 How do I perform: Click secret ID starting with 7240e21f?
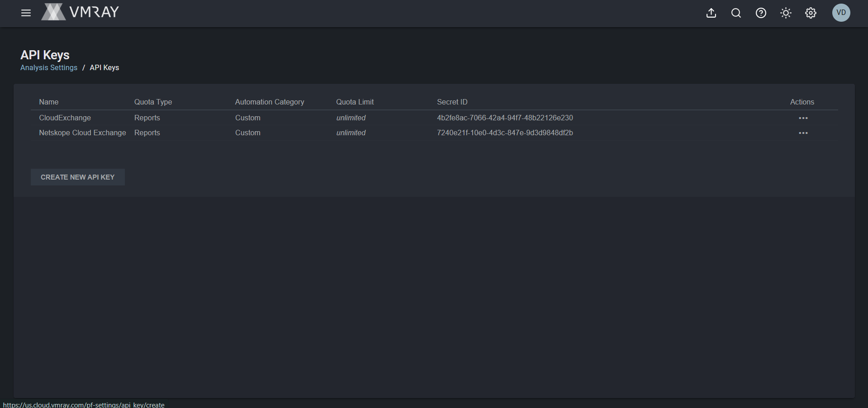point(505,133)
